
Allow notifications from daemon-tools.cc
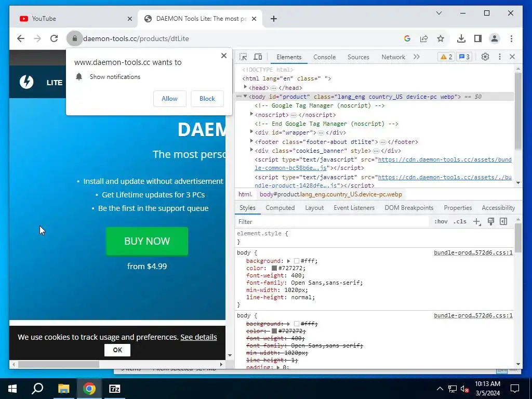170,98
